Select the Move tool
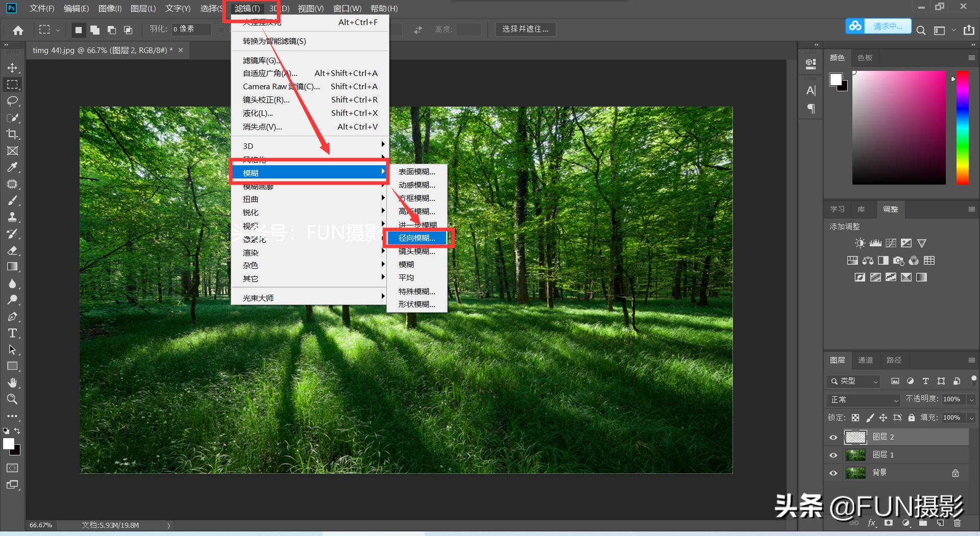The width and height of the screenshot is (980, 536). [x=12, y=68]
